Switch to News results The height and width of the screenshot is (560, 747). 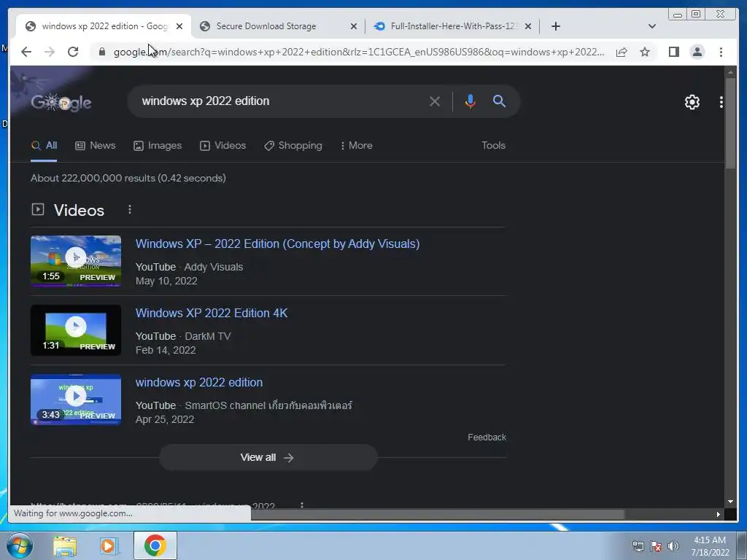coord(96,145)
